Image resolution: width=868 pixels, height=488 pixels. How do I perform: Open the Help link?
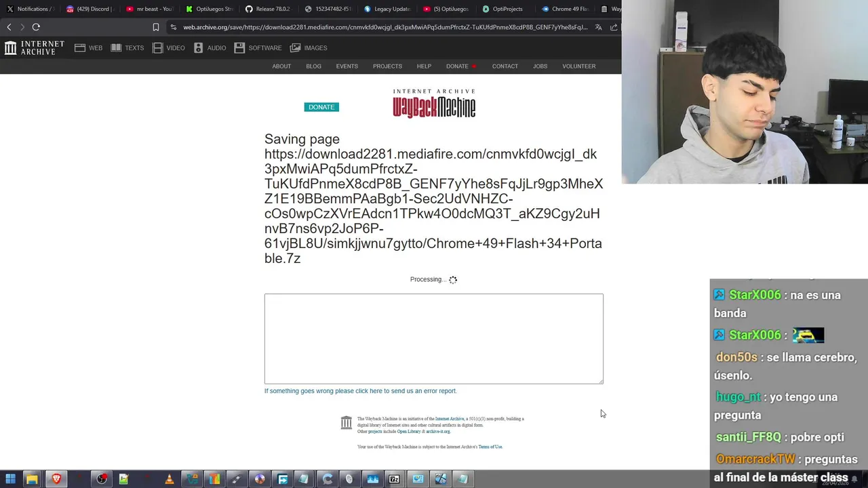click(424, 66)
